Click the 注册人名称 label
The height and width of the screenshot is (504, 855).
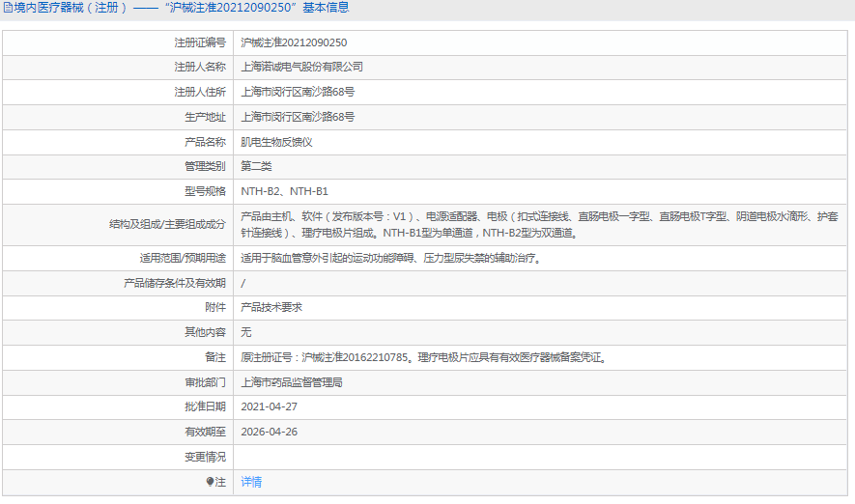200,67
